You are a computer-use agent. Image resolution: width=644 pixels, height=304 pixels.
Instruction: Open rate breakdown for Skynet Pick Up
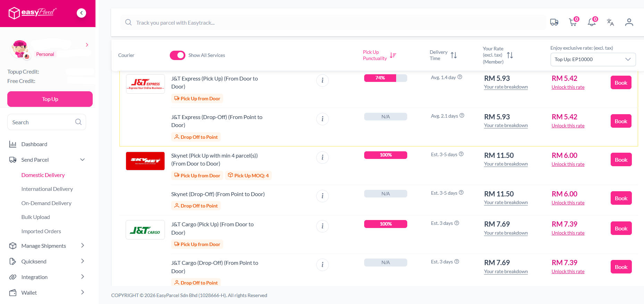click(x=506, y=164)
